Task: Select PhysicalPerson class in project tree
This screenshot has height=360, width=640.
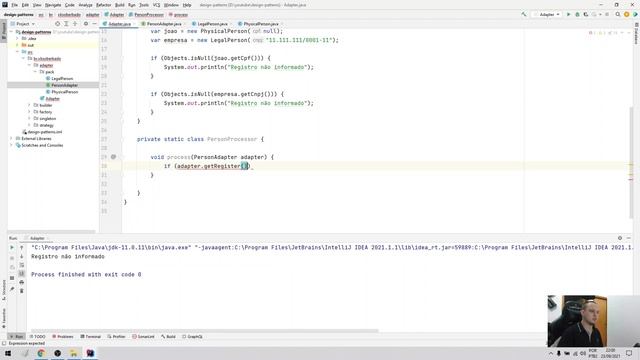Action: (x=64, y=92)
